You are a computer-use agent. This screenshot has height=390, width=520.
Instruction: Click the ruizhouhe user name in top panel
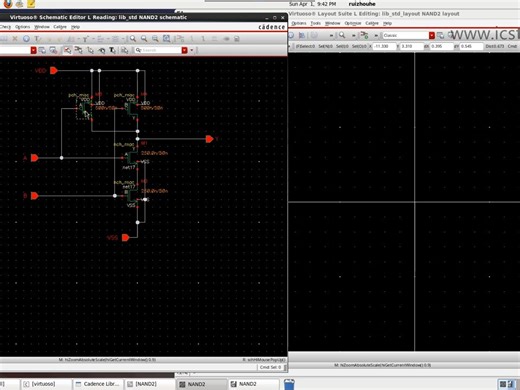362,4
